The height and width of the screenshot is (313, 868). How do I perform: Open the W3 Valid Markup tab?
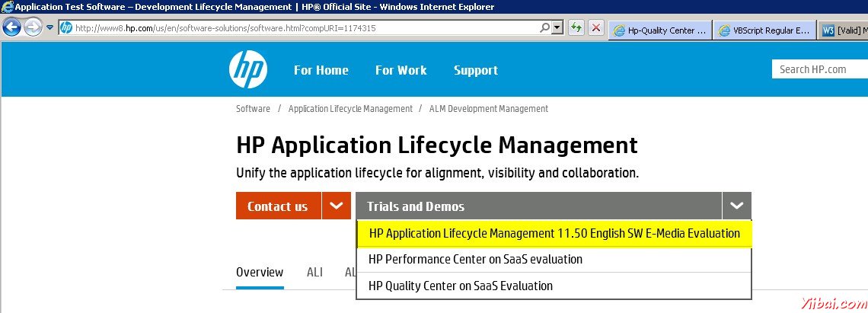coord(845,30)
